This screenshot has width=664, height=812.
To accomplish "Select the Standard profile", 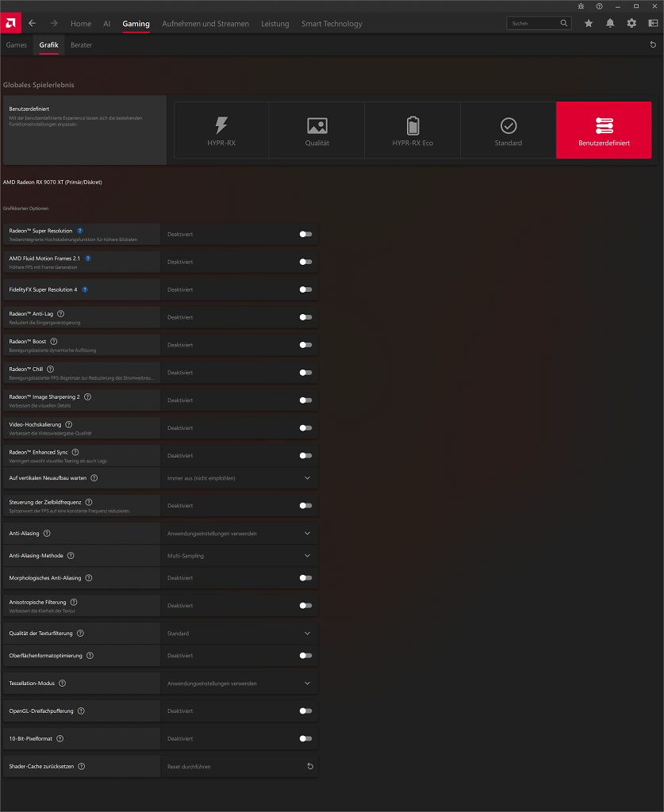I will [508, 130].
